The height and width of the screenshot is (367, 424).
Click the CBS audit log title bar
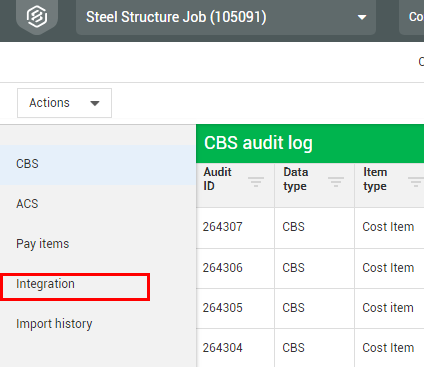click(x=310, y=144)
